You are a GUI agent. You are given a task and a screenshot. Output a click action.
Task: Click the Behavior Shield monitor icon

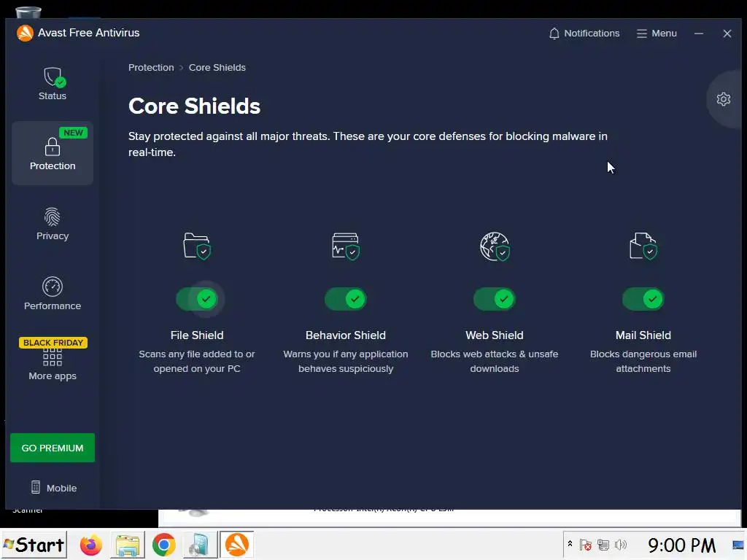click(x=345, y=246)
